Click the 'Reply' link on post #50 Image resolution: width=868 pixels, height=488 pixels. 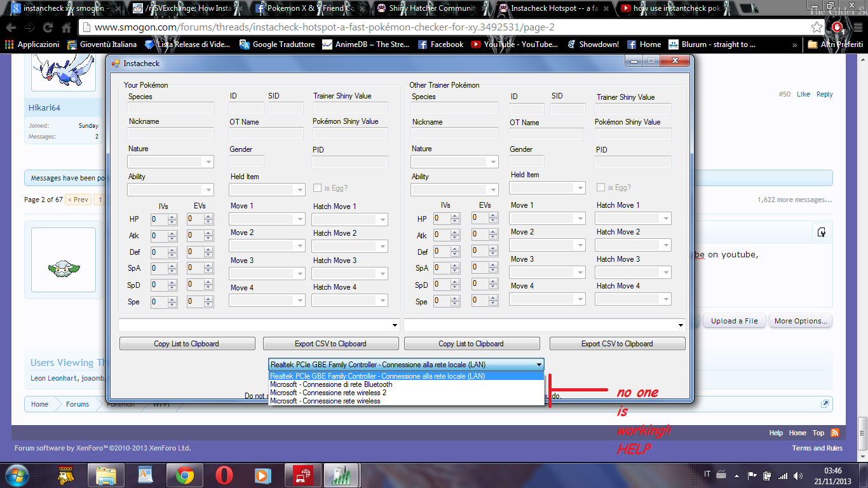point(824,94)
